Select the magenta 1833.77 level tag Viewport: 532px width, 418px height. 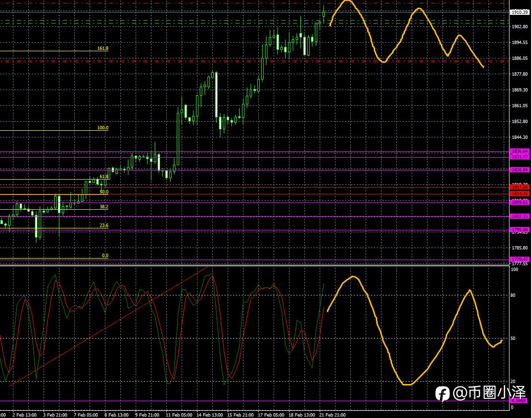click(520, 157)
